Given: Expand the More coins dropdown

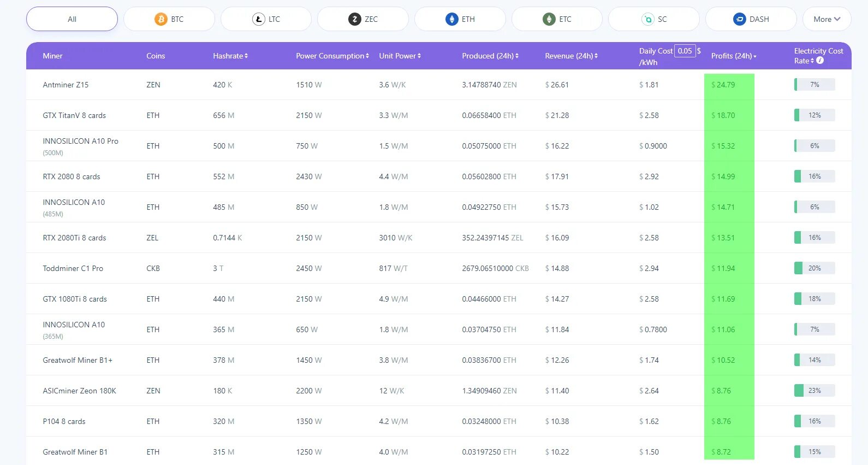Looking at the screenshot, I should click(827, 19).
